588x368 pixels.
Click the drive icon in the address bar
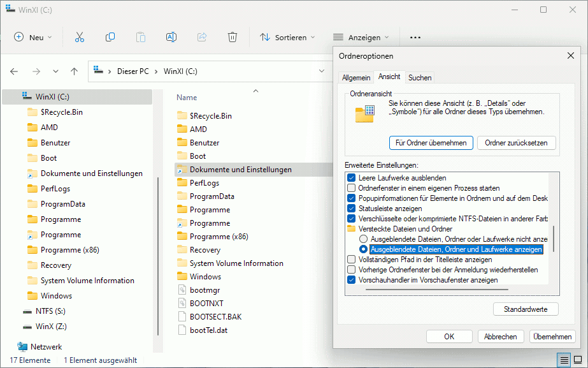98,70
